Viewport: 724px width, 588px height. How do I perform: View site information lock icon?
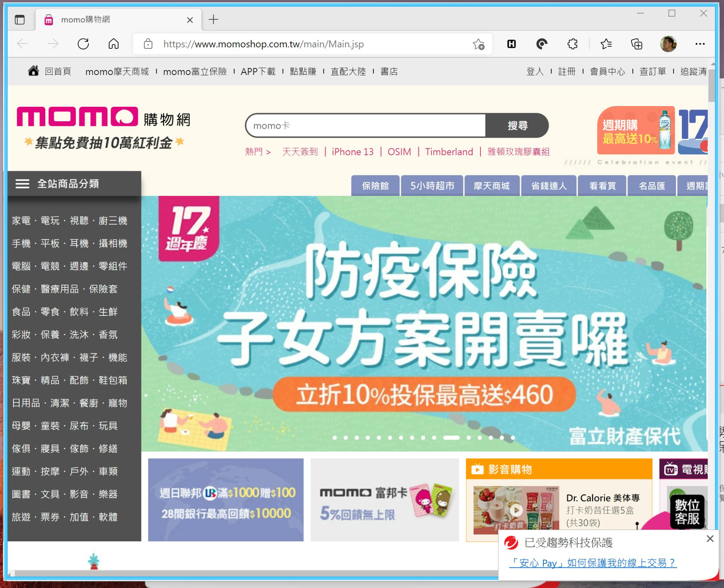tap(148, 44)
